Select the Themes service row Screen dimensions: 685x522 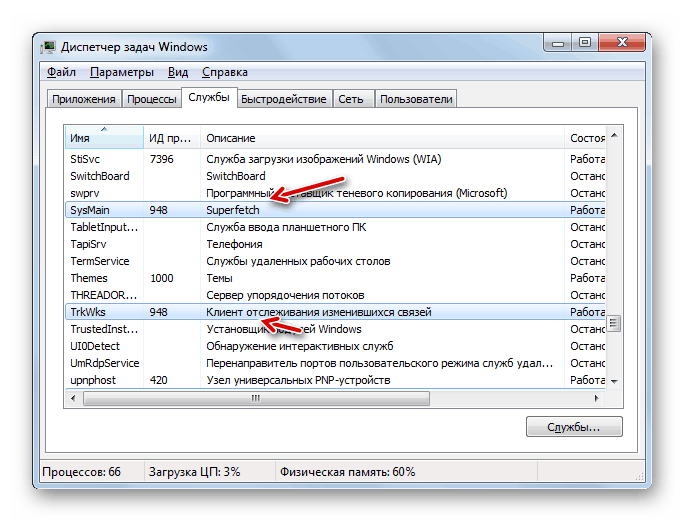335,278
